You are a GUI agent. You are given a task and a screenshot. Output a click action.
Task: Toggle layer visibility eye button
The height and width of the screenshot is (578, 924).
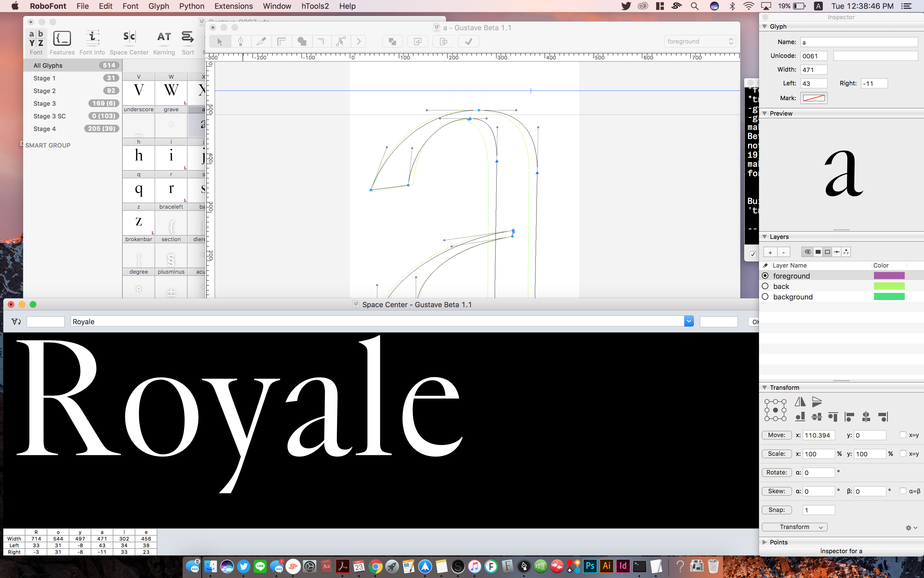coord(808,252)
